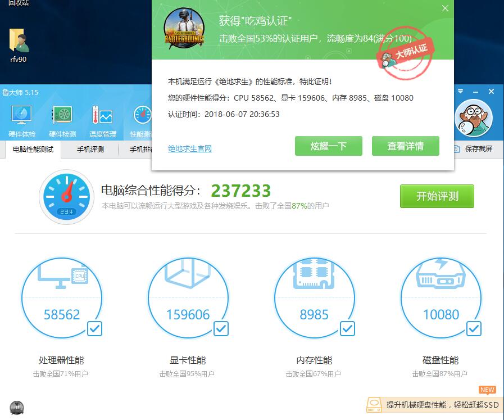This screenshot has width=504, height=420.
Task: Click the 大师认证 red stamp
Action: pos(406,54)
